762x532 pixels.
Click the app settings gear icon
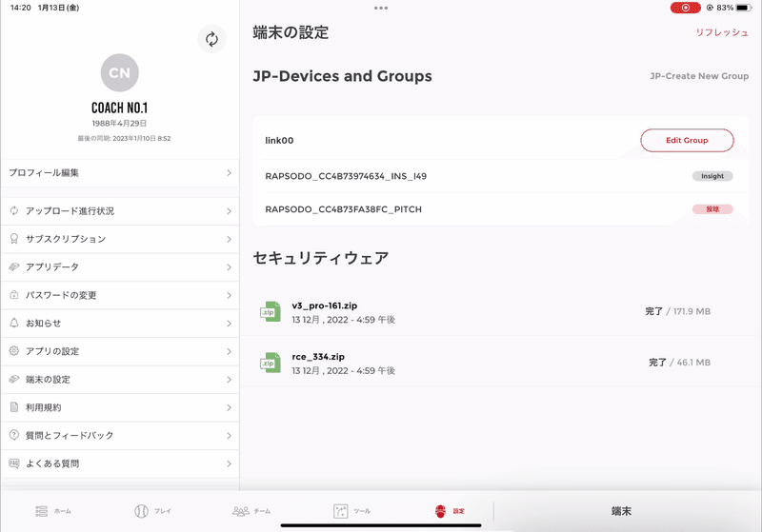click(x=14, y=351)
